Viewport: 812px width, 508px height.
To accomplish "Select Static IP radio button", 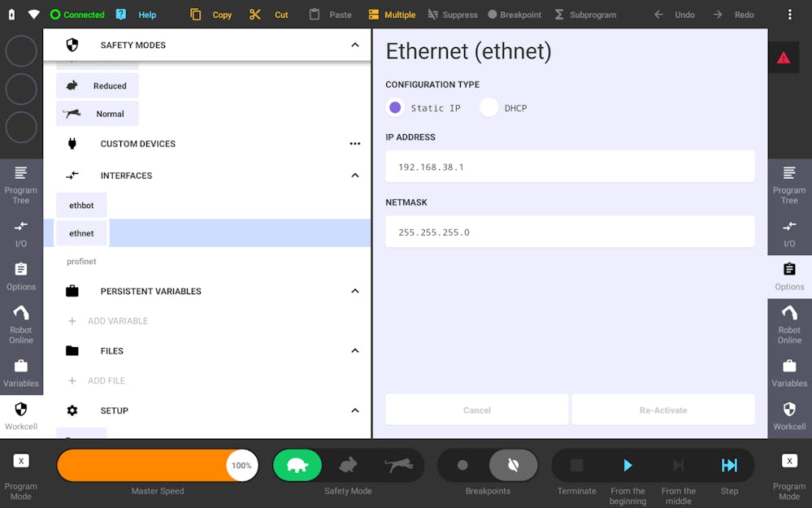I will pos(395,108).
